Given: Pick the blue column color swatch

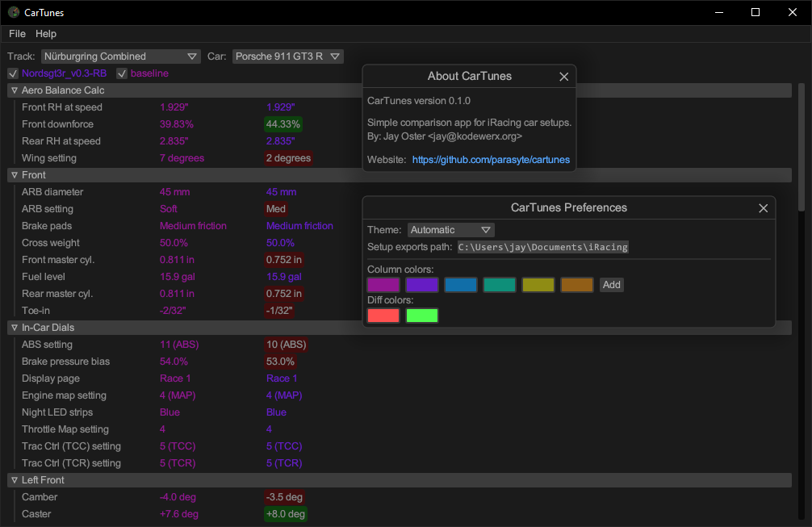Looking at the screenshot, I should [x=460, y=285].
